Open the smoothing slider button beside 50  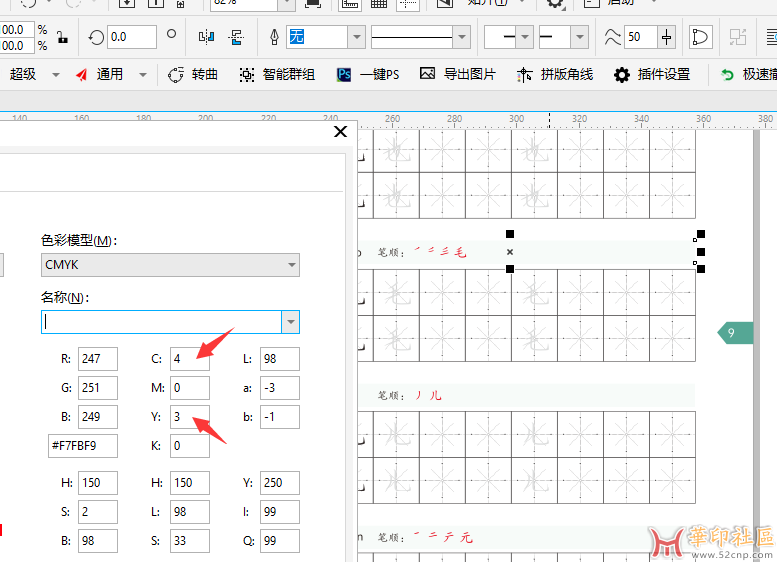pos(666,37)
